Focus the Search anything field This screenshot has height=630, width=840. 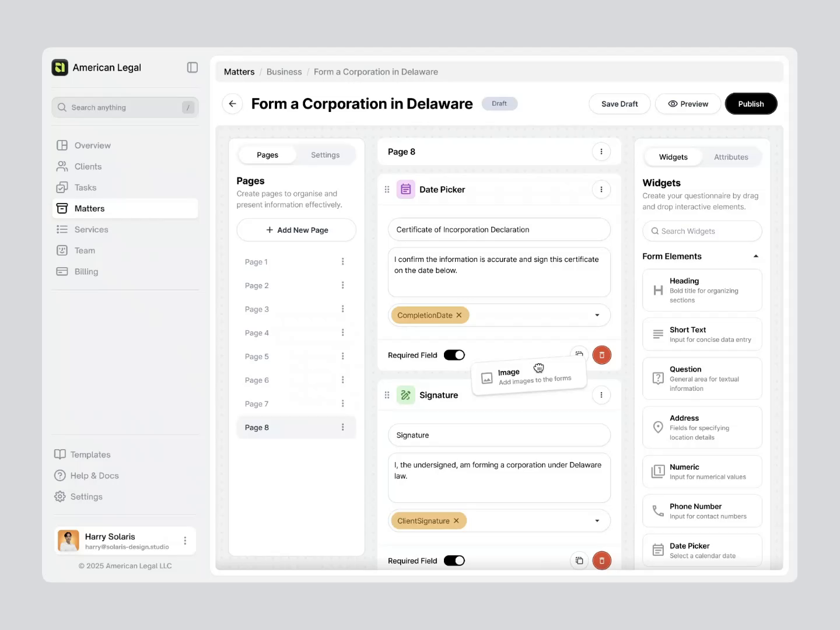125,107
